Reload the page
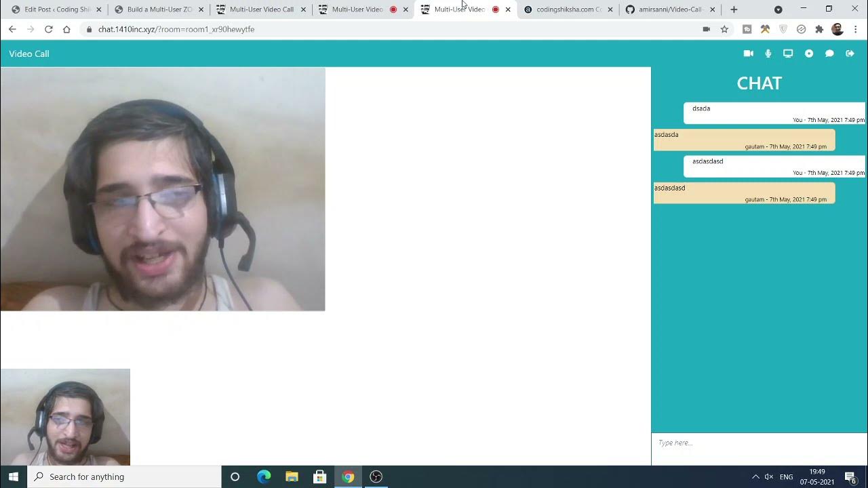Screen dimensions: 868x488 click(x=48, y=29)
